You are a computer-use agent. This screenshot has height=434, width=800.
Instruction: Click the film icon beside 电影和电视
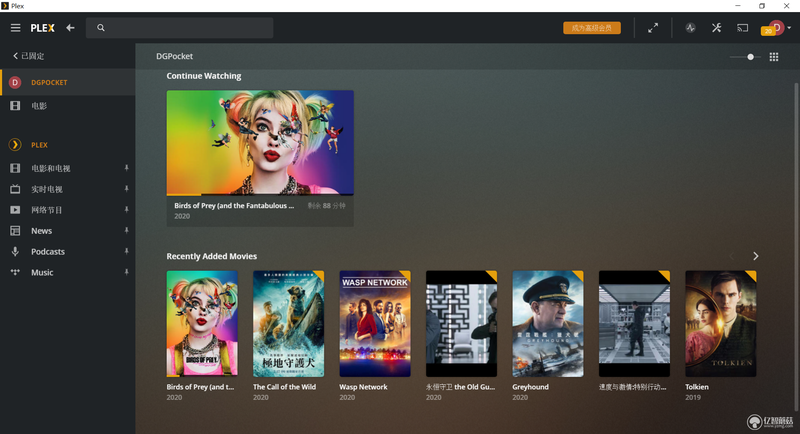pyautogui.click(x=15, y=168)
